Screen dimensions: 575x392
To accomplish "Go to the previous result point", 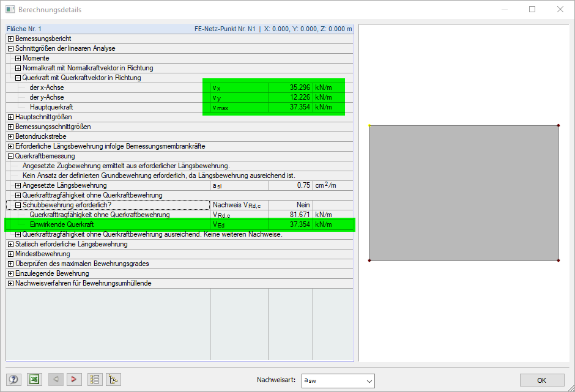I will tap(56, 379).
